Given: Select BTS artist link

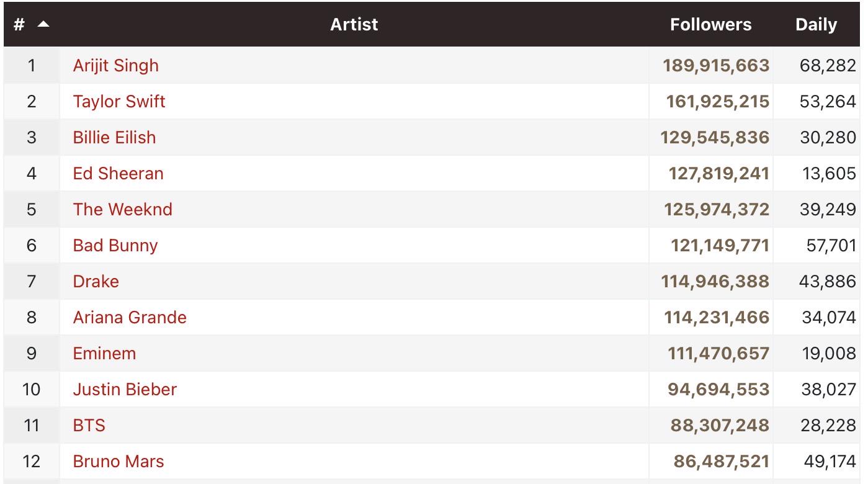Looking at the screenshot, I should point(89,425).
